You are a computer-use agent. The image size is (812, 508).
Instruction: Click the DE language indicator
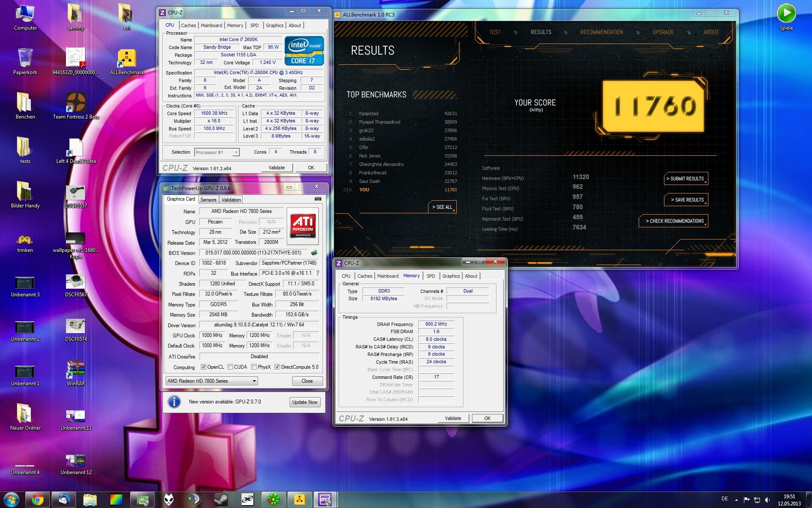(x=724, y=499)
